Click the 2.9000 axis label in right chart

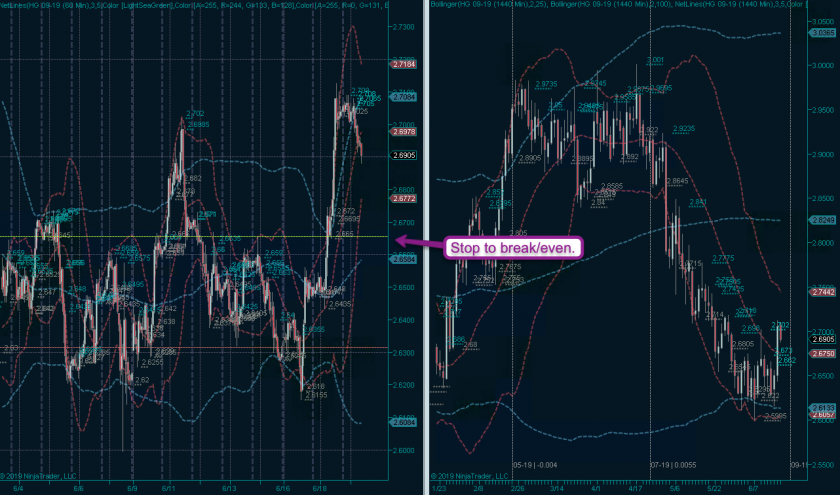tap(823, 154)
